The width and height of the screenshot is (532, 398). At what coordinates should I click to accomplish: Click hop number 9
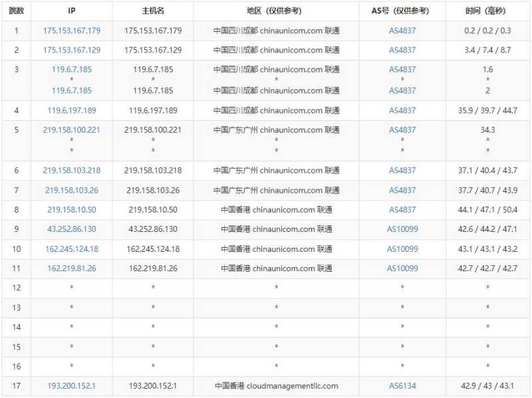point(16,229)
